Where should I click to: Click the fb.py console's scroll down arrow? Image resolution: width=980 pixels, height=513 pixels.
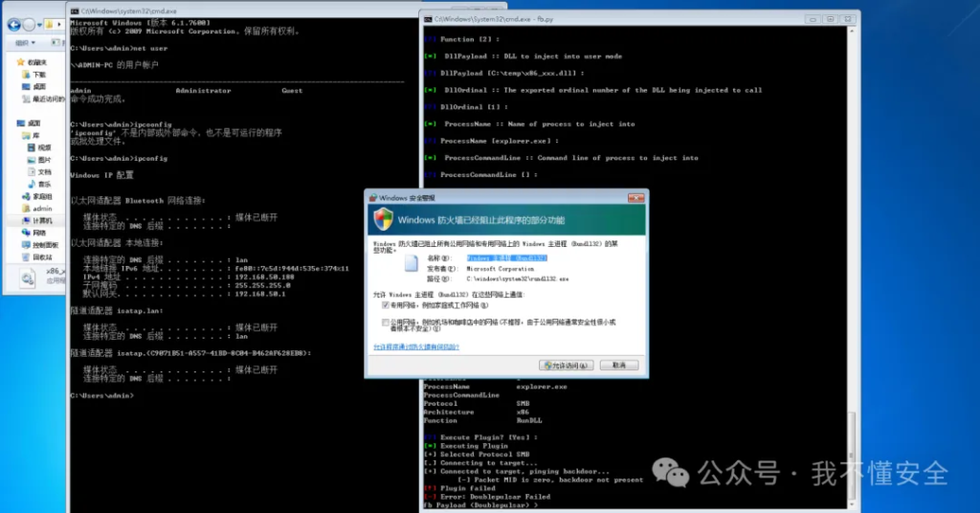(x=851, y=504)
